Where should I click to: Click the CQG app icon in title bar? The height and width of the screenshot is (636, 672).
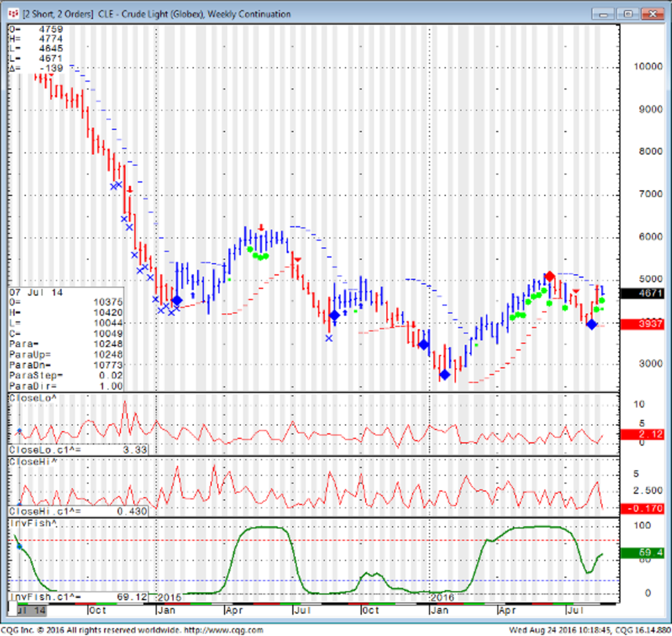point(13,13)
